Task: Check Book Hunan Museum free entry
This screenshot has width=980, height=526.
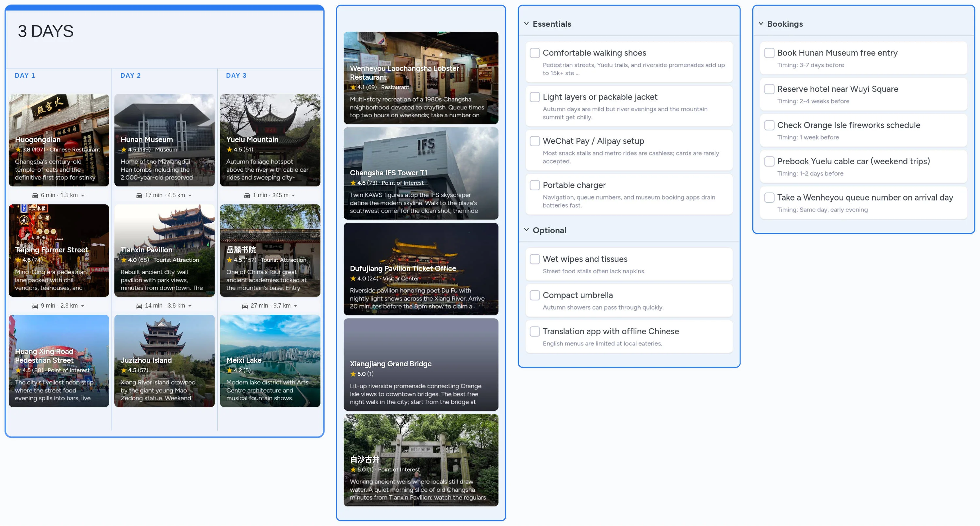Action: click(769, 53)
